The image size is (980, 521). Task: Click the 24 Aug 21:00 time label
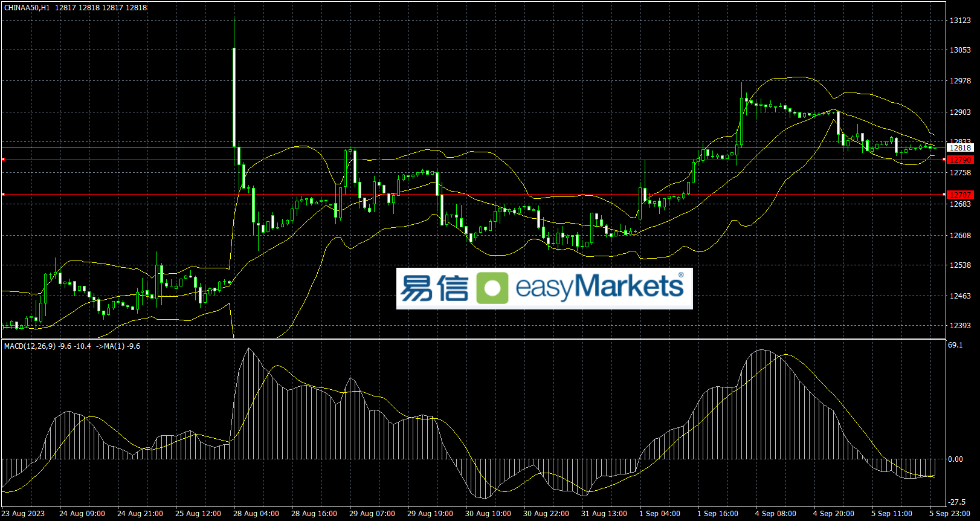pyautogui.click(x=140, y=514)
